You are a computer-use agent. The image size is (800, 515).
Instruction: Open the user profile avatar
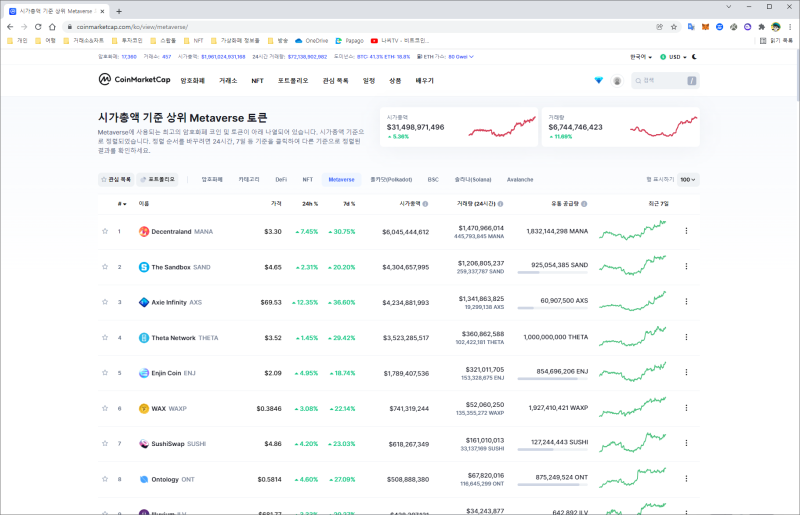tap(617, 81)
